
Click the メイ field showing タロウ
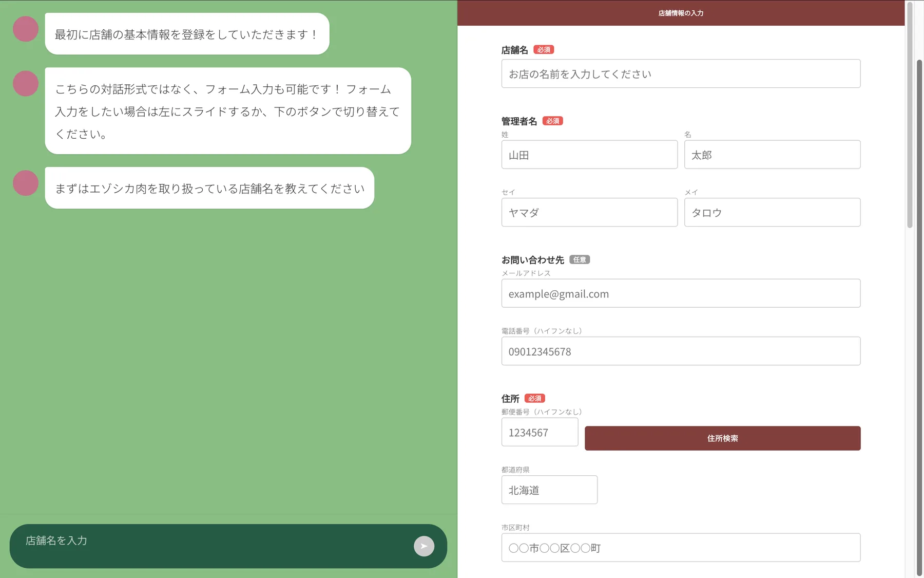coord(772,212)
